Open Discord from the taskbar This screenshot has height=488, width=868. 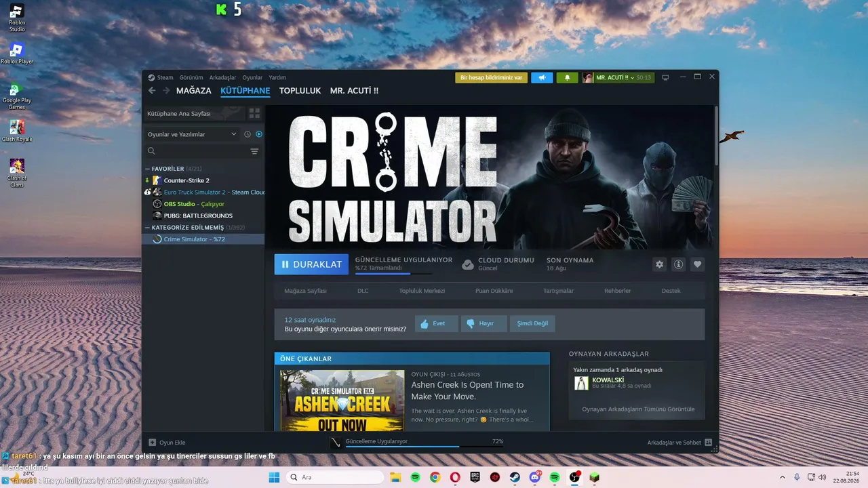pyautogui.click(x=535, y=477)
